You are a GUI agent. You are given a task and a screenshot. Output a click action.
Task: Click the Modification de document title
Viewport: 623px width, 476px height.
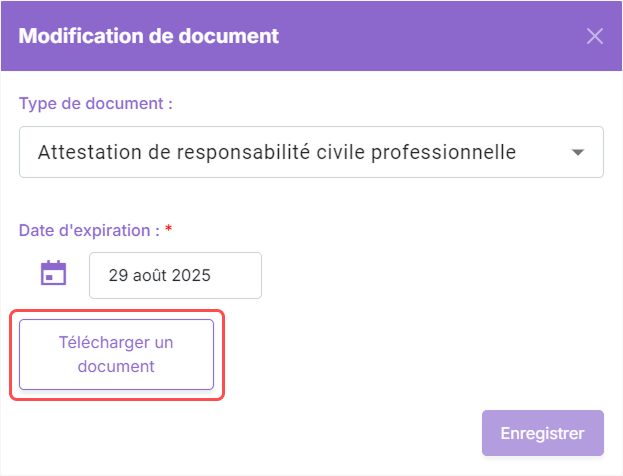149,36
